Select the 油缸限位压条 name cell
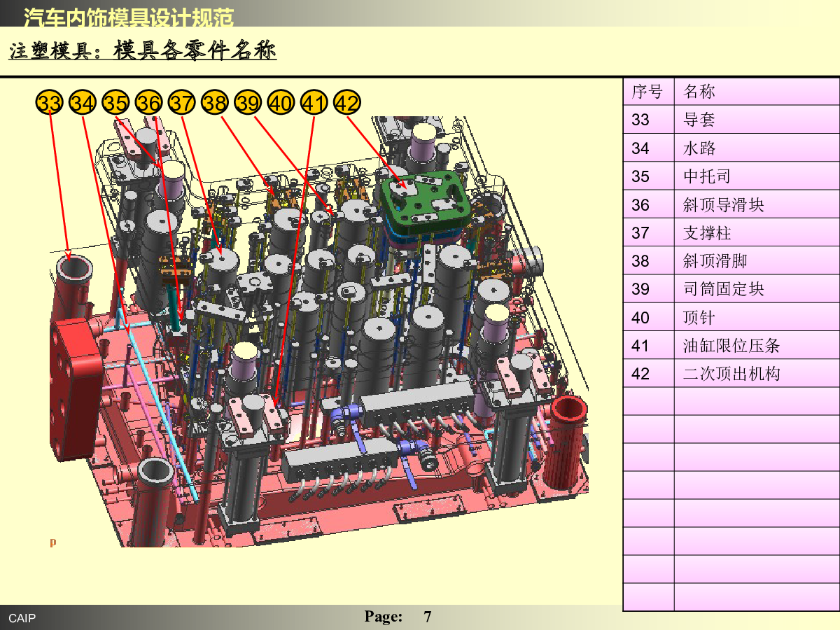Viewport: 840px width, 630px height. point(757,345)
